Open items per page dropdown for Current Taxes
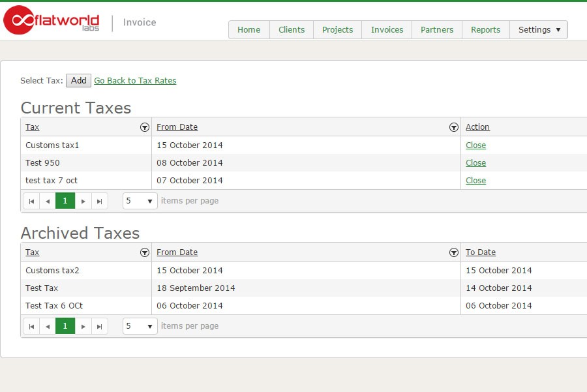This screenshot has width=587, height=392. [x=140, y=201]
